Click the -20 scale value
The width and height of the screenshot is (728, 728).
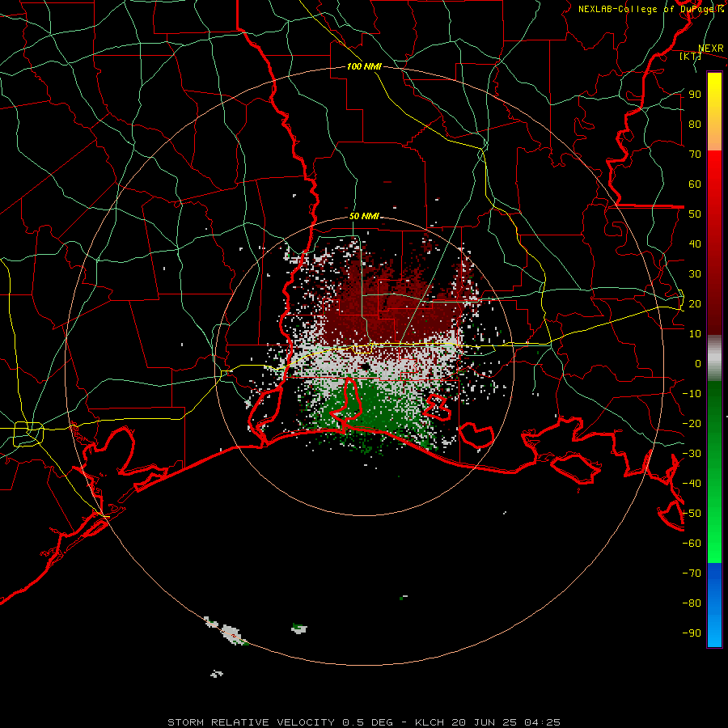pos(692,423)
